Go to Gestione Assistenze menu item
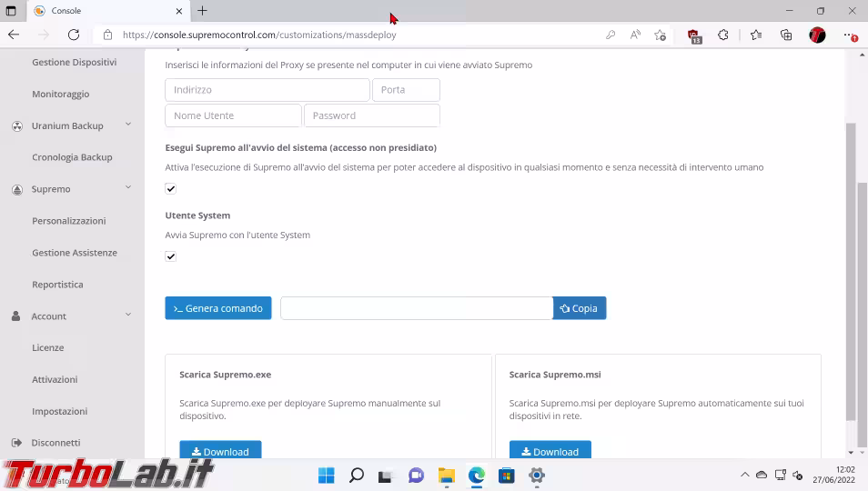868x491 pixels. (74, 253)
